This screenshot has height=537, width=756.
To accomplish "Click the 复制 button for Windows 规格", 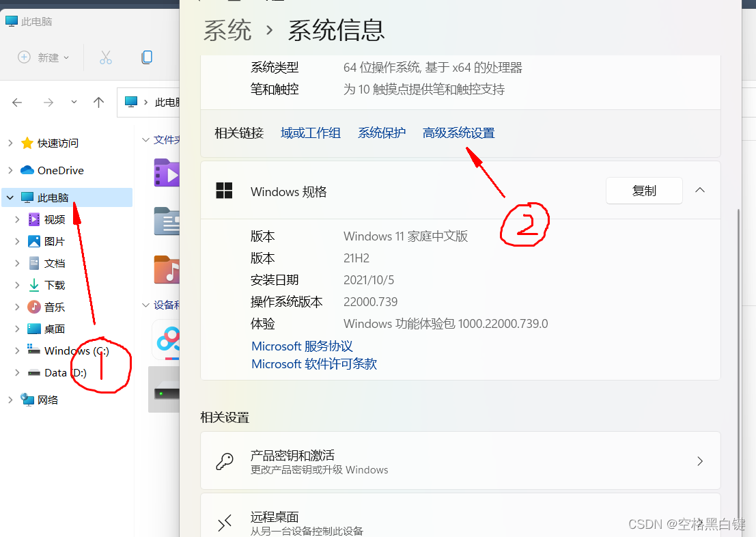I will pyautogui.click(x=644, y=191).
